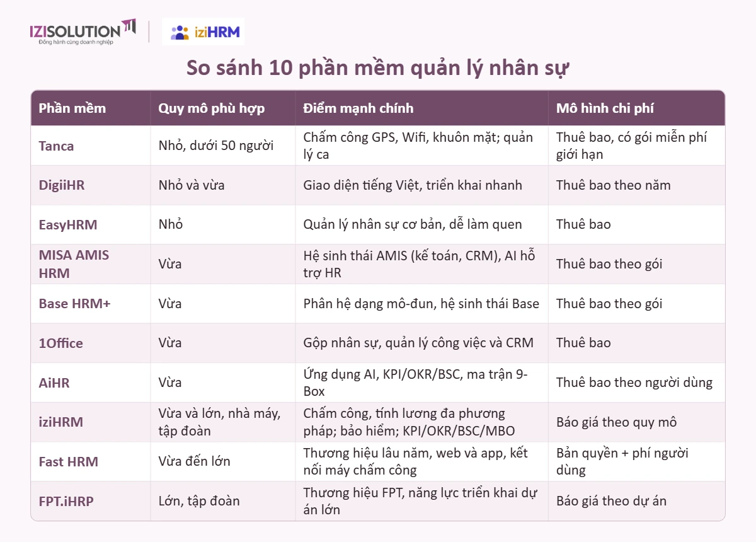Click 'Thuê bao' in the 1Office row
756x542 pixels.
click(583, 343)
